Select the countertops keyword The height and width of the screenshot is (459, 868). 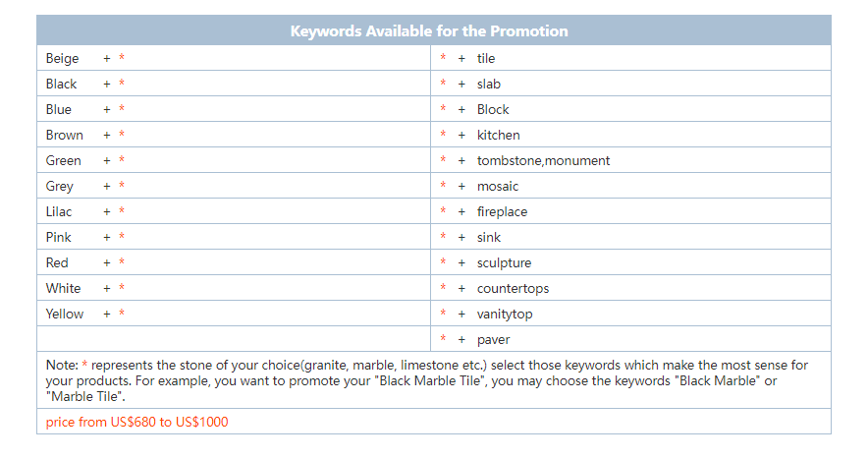point(513,288)
